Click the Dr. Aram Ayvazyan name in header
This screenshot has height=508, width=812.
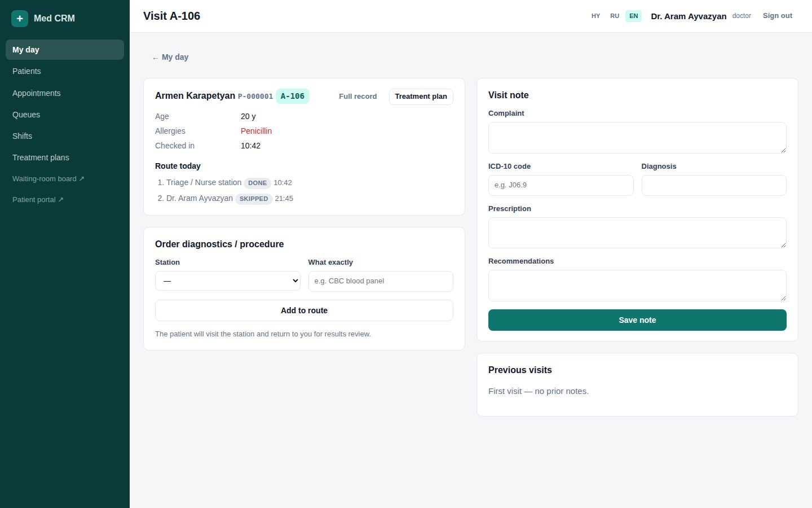click(689, 16)
